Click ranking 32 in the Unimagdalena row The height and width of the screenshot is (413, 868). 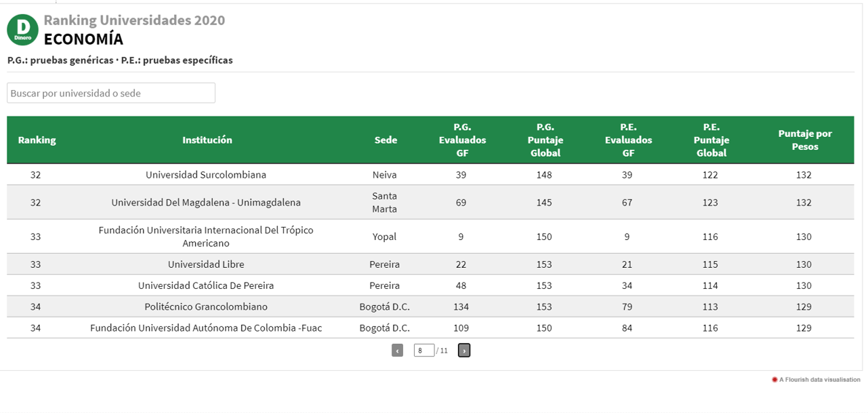[36, 203]
